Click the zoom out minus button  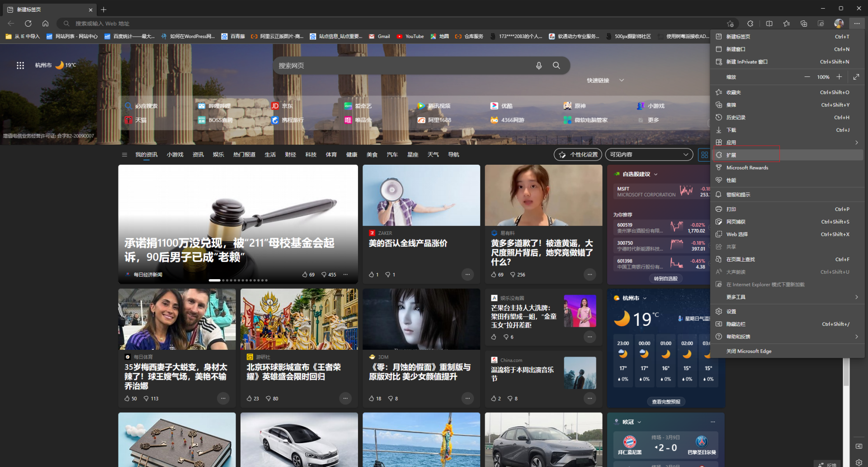(807, 77)
